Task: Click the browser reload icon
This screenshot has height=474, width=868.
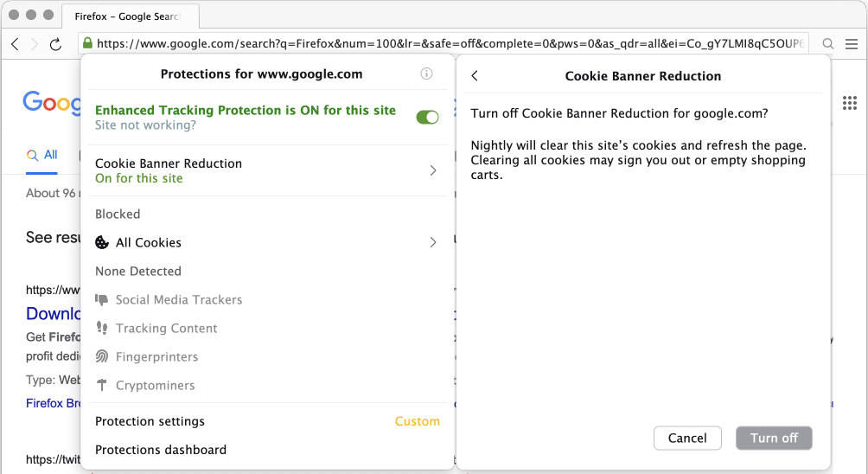Action: (56, 44)
